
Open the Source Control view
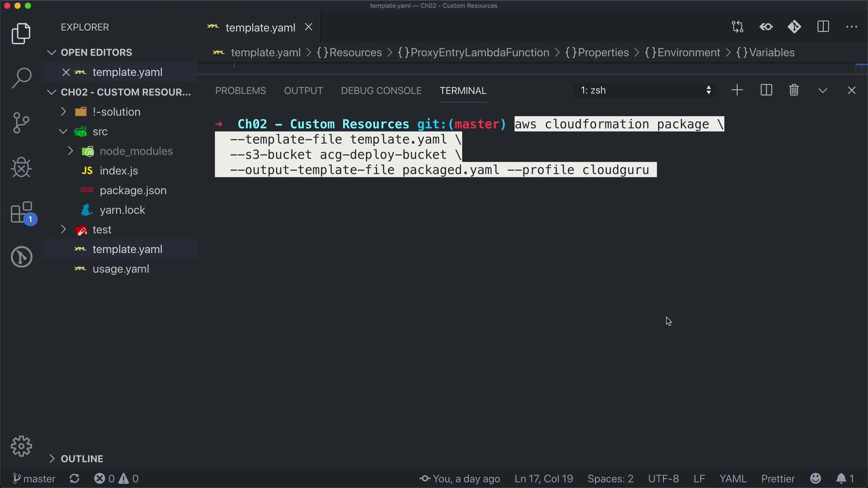pyautogui.click(x=21, y=122)
